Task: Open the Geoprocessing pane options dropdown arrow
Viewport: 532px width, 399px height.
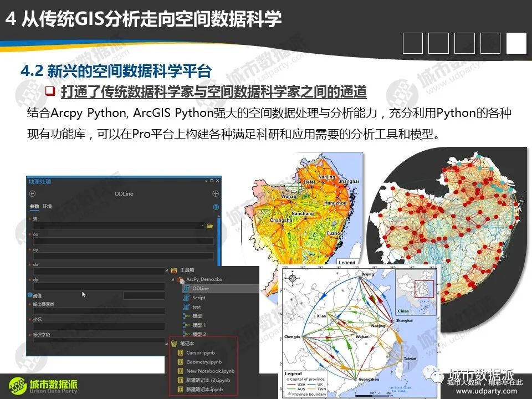Action: click(x=206, y=181)
